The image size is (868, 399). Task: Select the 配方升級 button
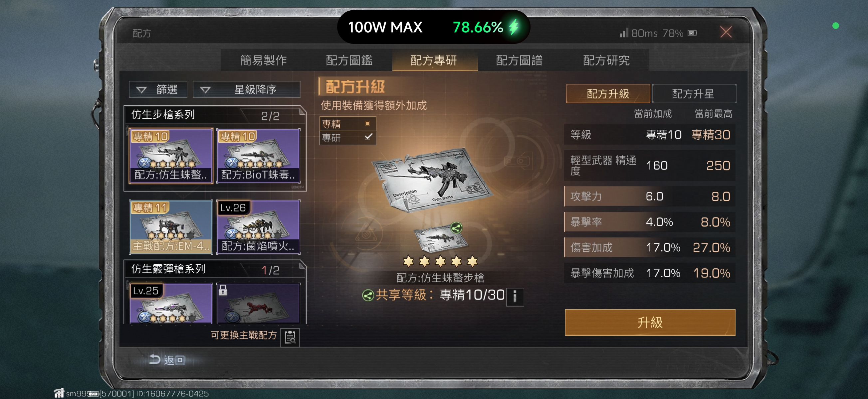(x=608, y=94)
